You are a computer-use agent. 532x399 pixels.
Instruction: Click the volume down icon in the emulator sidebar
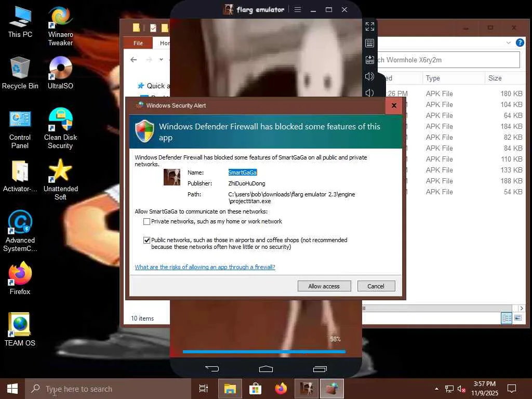(369, 92)
